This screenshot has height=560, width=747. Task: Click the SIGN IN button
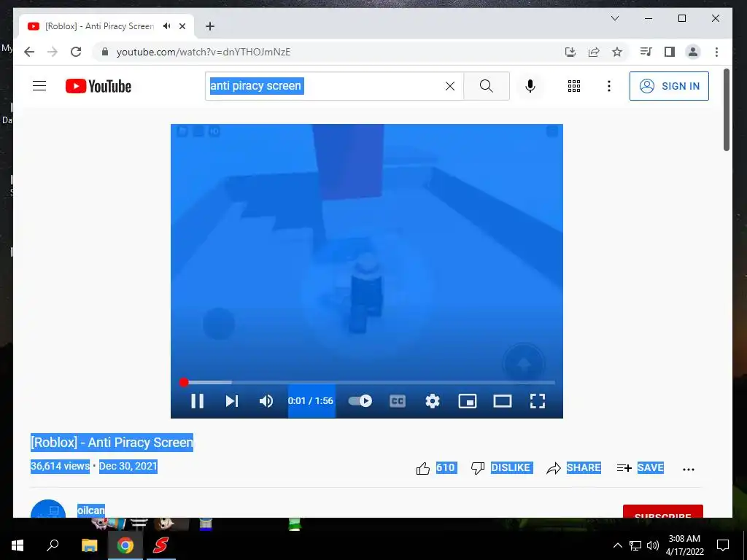(x=669, y=86)
